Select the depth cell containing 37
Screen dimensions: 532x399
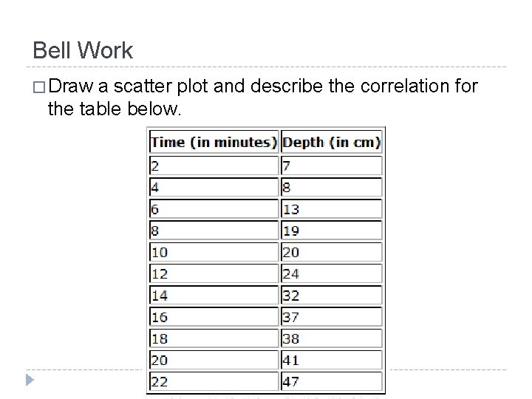click(332, 317)
